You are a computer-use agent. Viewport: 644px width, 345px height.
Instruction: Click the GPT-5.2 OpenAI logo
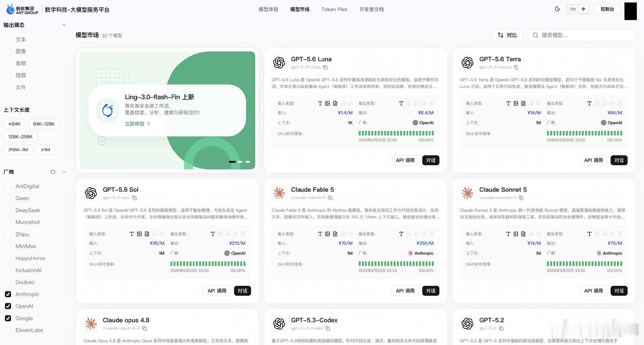[467, 324]
